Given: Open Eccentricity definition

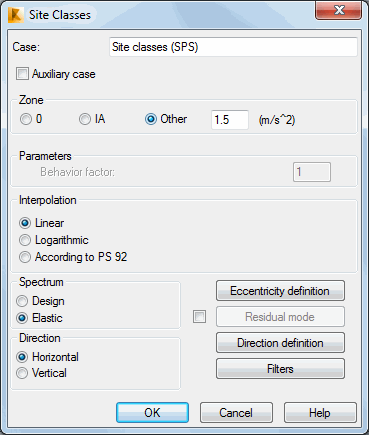Looking at the screenshot, I should [280, 291].
